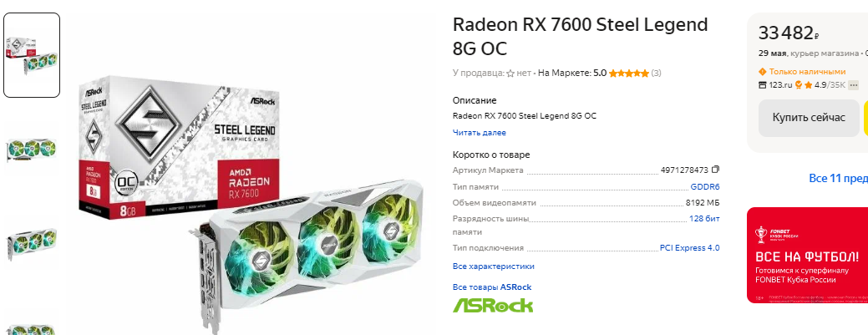The width and height of the screenshot is (868, 335).
Task: Open Все 11 offers list
Action: click(839, 178)
